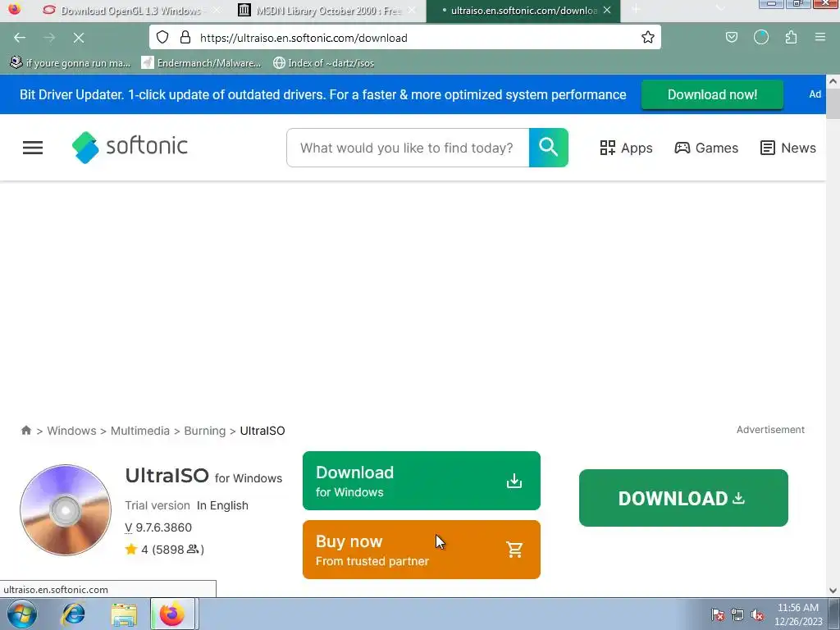840x630 pixels.
Task: Click the UltraISO disc icon
Action: [66, 510]
